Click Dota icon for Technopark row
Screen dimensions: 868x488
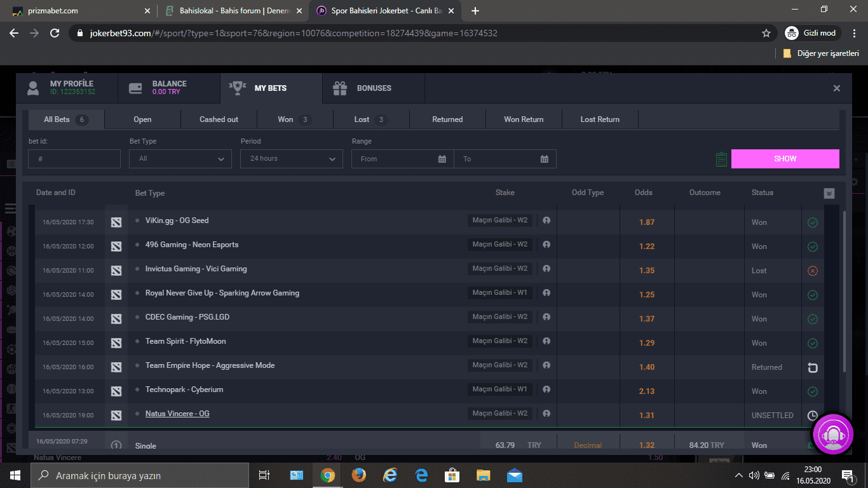[x=116, y=391]
